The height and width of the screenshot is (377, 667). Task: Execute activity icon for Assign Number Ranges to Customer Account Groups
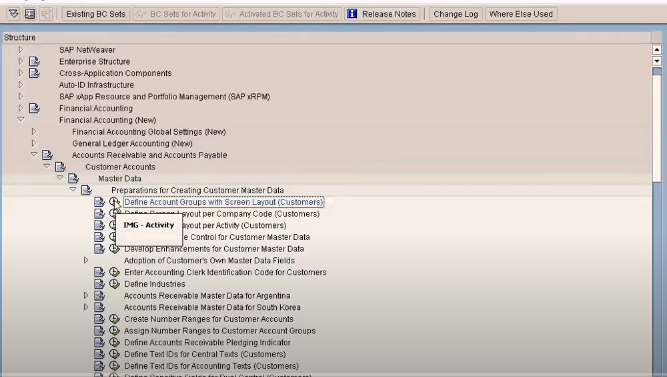(114, 331)
